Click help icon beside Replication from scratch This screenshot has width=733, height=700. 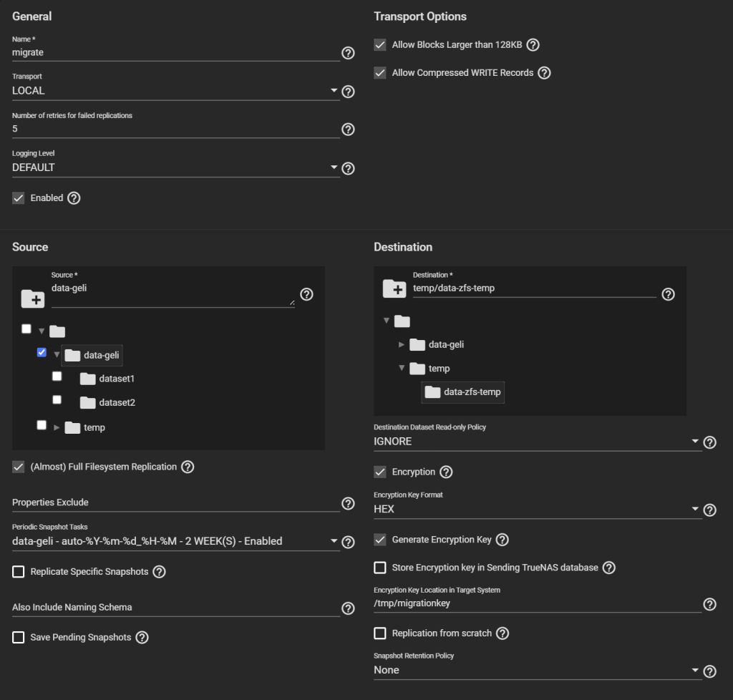point(503,633)
